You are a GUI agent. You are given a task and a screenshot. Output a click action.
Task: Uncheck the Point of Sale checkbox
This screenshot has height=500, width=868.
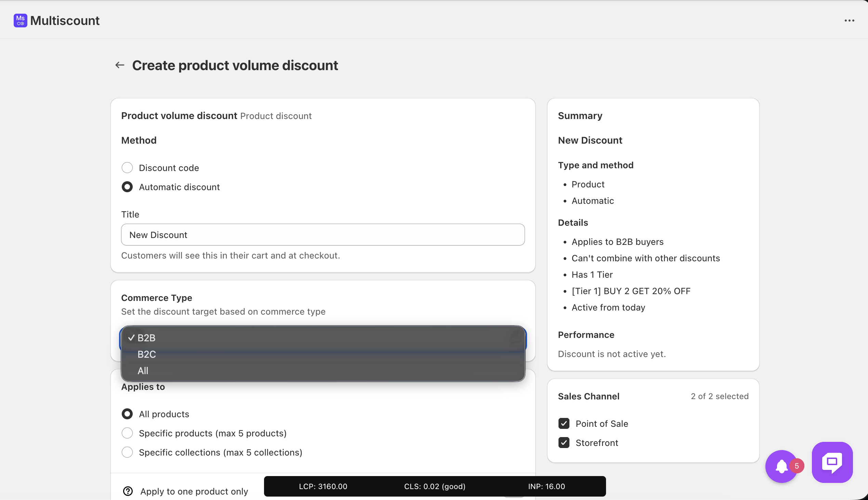(564, 423)
